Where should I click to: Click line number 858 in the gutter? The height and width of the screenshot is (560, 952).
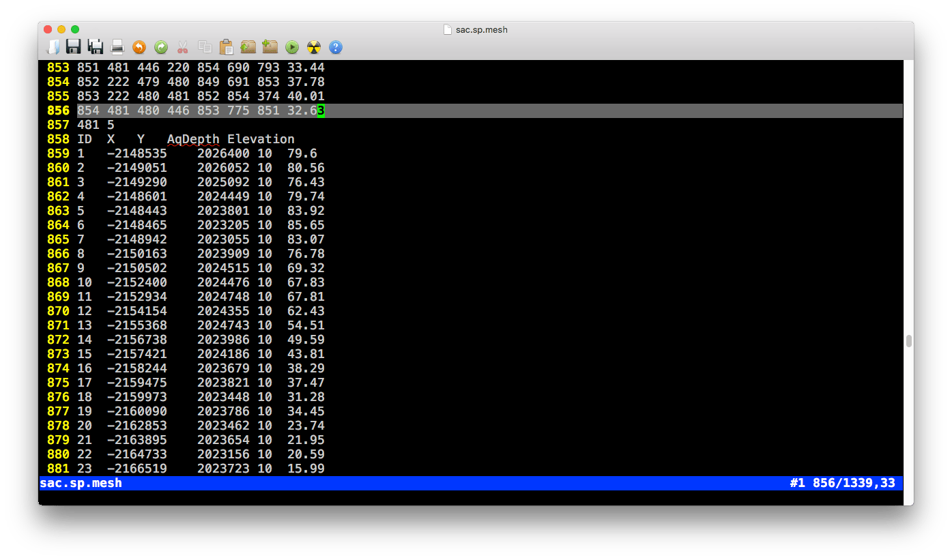(58, 139)
